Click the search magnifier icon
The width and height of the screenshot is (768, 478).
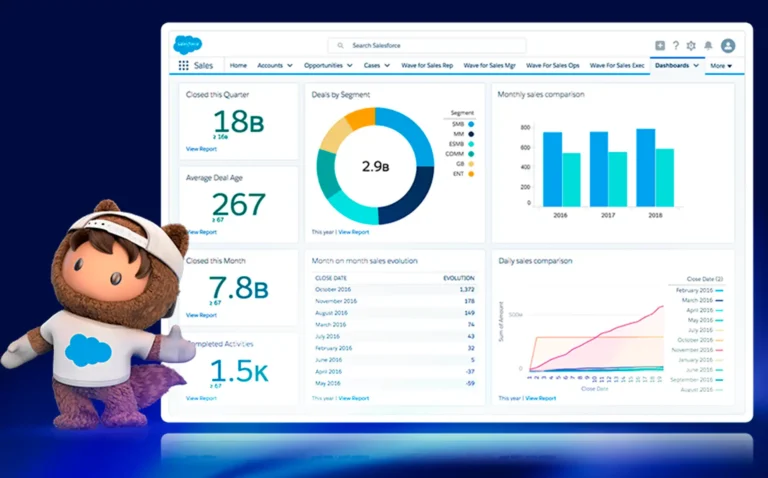(x=340, y=46)
